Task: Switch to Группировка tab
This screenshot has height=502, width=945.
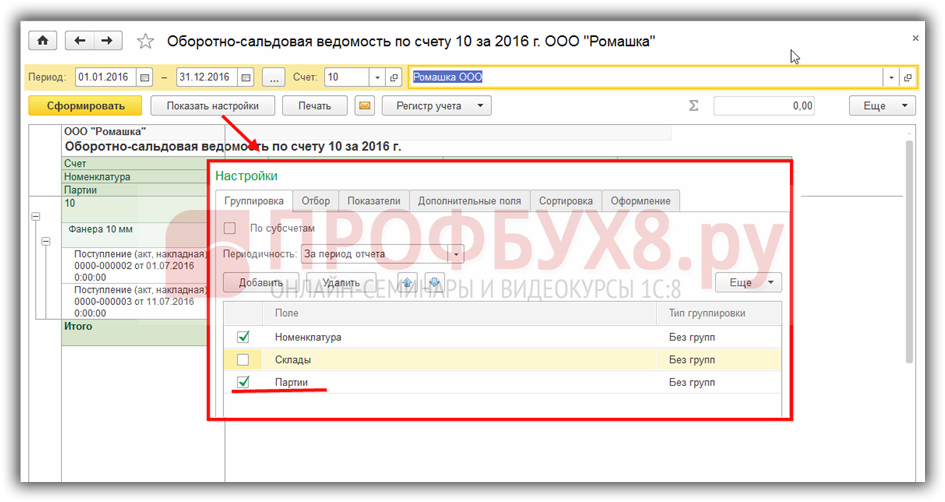Action: coord(254,201)
